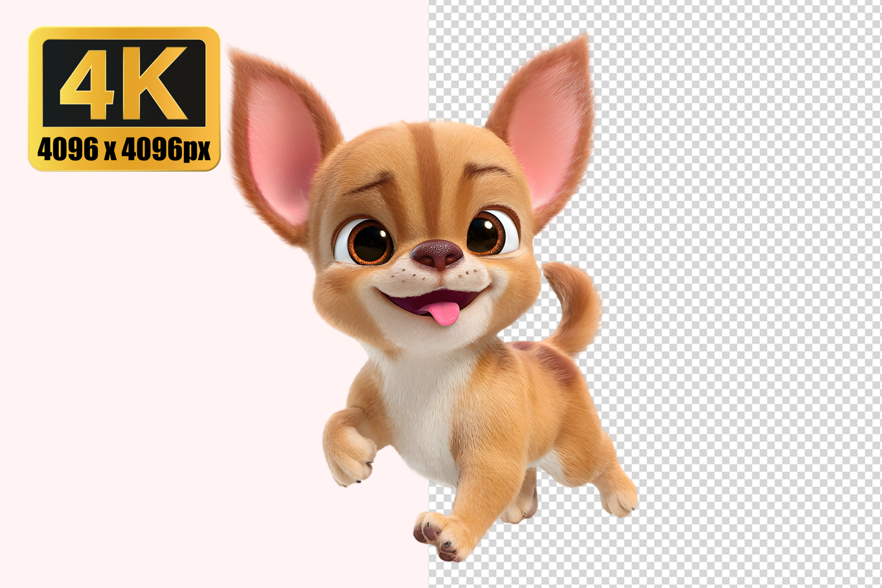Click the white fur on the puppy's chest
The width and height of the screenshot is (882, 588).
[420, 400]
